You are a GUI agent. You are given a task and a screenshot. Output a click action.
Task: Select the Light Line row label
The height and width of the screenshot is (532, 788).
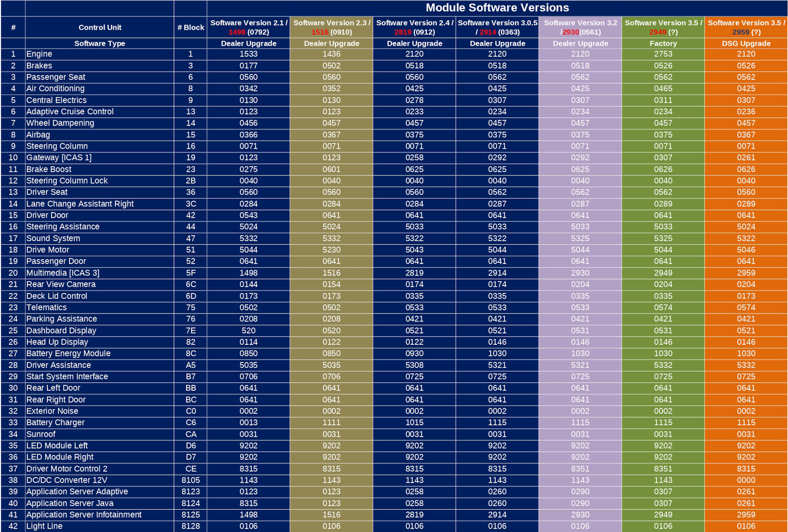(x=44, y=526)
